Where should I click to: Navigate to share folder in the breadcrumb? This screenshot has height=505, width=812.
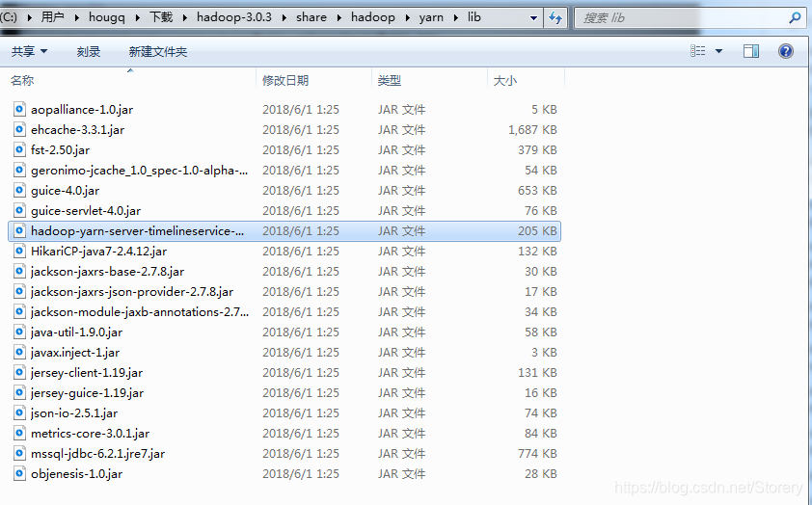coord(311,17)
